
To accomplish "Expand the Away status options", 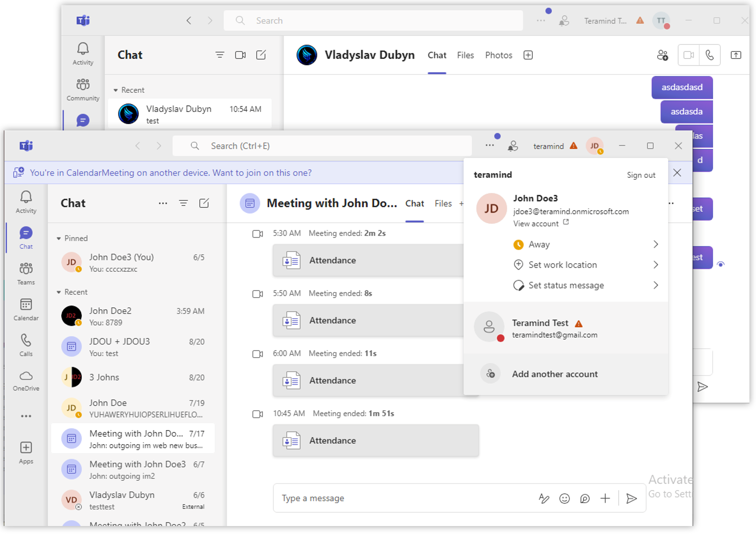I will click(655, 244).
